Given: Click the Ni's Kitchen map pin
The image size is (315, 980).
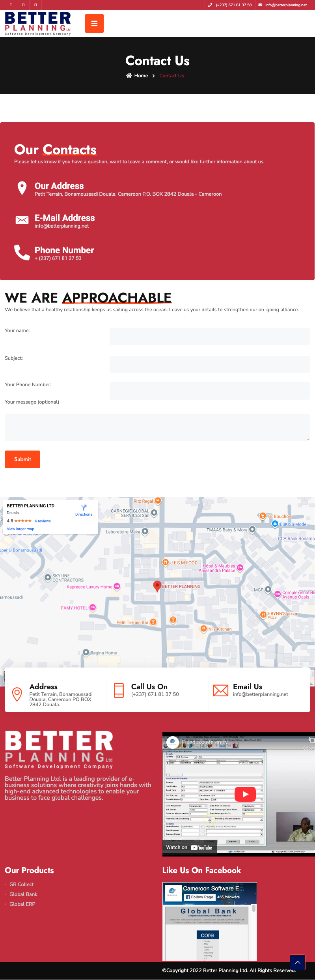Looking at the screenshot, I should pyautogui.click(x=203, y=628).
